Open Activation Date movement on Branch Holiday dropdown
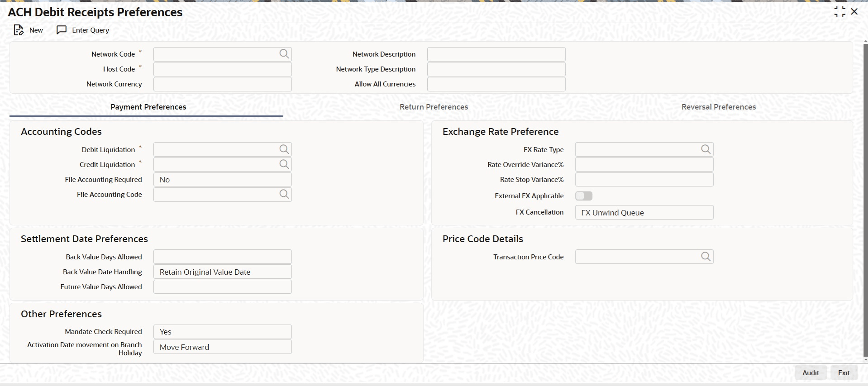Image resolution: width=868 pixels, height=387 pixels. [x=222, y=347]
